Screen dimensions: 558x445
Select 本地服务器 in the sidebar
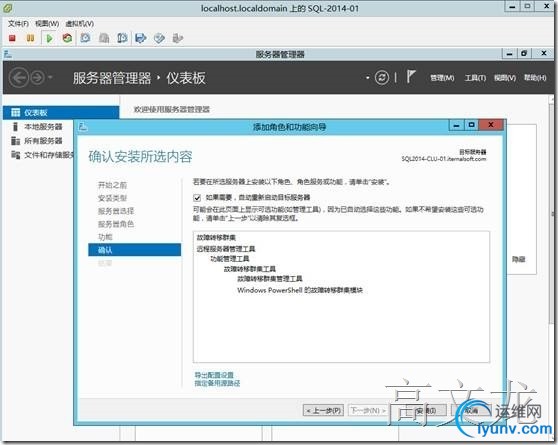click(x=43, y=127)
